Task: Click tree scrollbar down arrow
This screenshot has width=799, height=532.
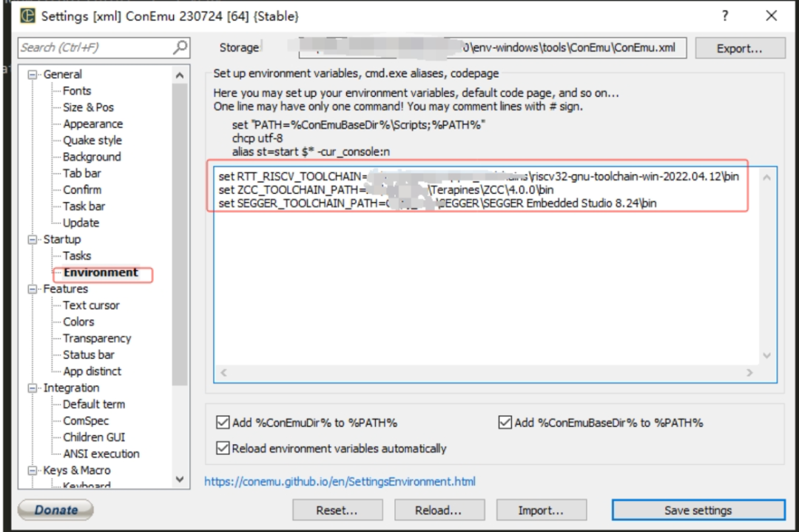Action: [x=179, y=479]
